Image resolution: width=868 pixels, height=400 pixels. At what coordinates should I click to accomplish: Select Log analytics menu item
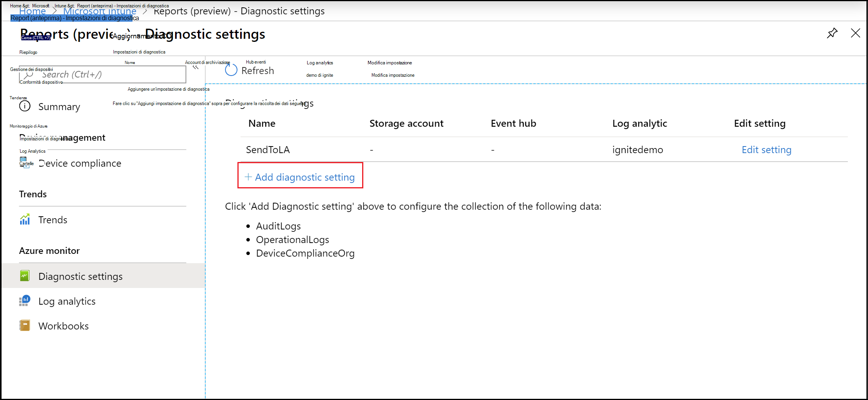point(67,301)
